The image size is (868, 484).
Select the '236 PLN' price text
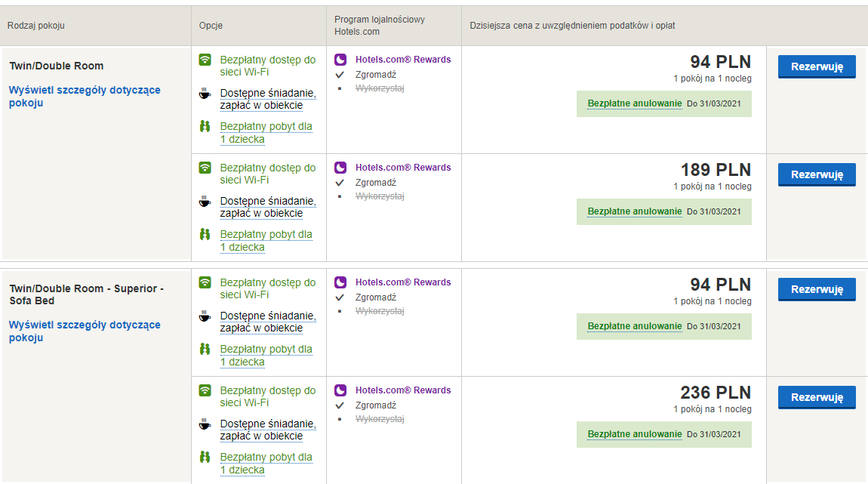[716, 392]
